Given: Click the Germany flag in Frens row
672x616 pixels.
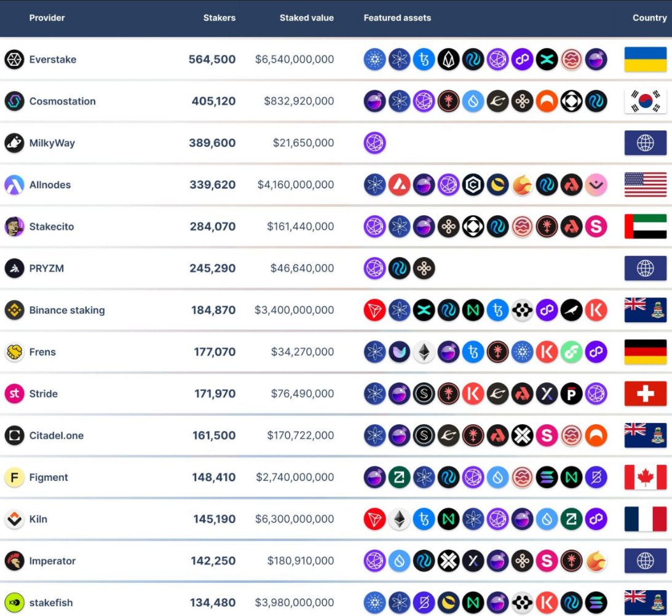Looking at the screenshot, I should 646,352.
